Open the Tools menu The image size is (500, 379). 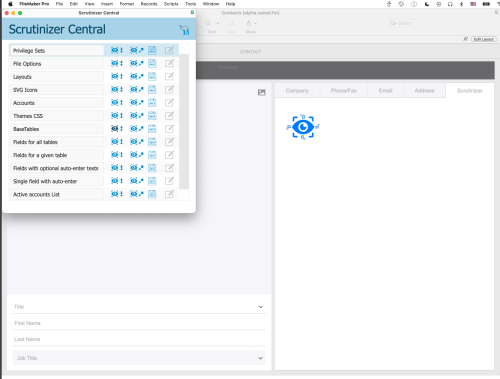coord(190,4)
